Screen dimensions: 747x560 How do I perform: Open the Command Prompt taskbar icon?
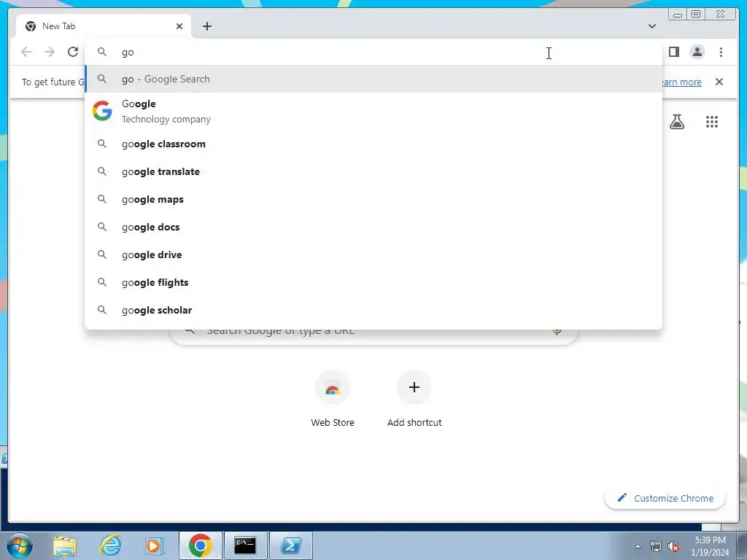point(245,545)
